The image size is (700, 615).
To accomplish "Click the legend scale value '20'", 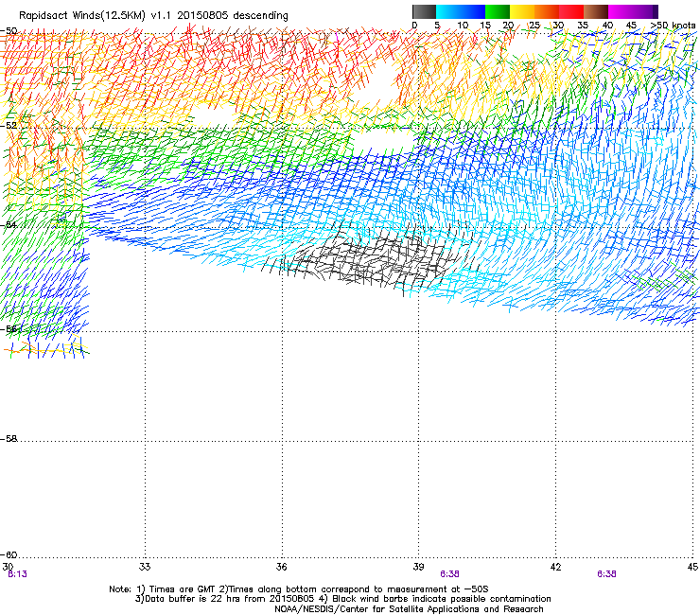I will click(508, 26).
